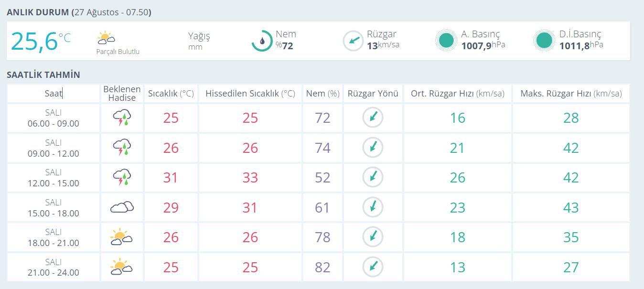Click the cloudy icon for 15.00 - 18.00

[122, 207]
